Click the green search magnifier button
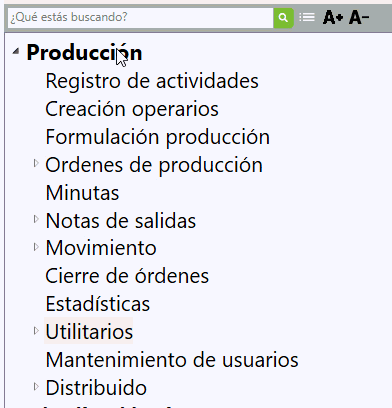This screenshot has height=408, width=392. pos(283,18)
